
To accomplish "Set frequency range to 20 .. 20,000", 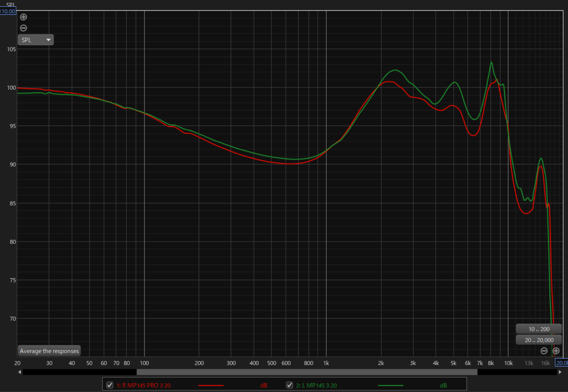I will tap(539, 340).
